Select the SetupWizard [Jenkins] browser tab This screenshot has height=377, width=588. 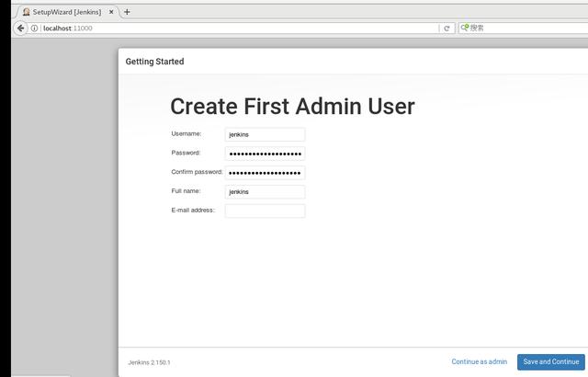point(67,12)
